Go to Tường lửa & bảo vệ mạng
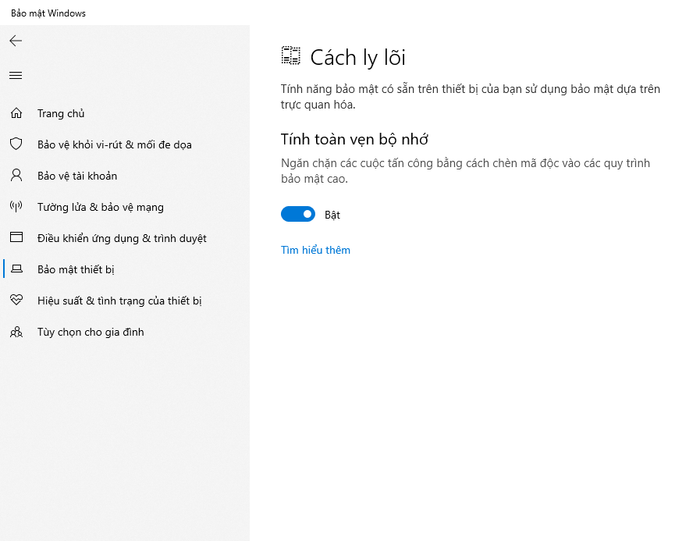Image resolution: width=700 pixels, height=541 pixels. (x=100, y=207)
